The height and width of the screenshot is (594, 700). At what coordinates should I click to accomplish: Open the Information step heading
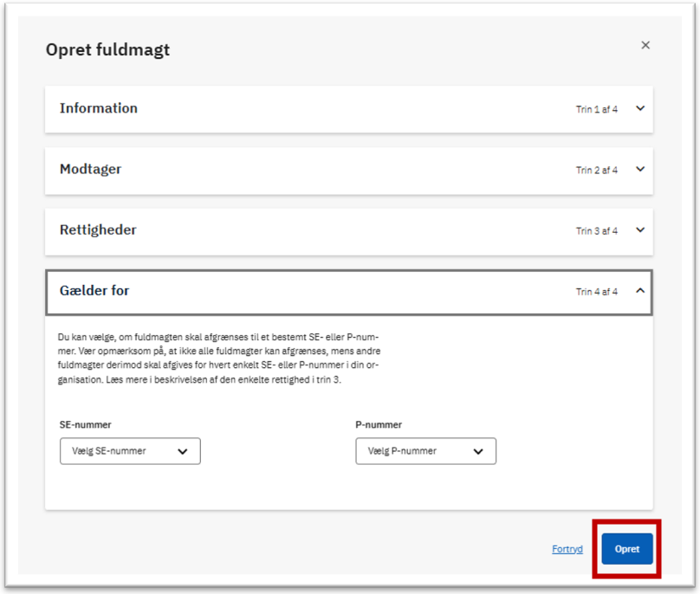pos(99,108)
